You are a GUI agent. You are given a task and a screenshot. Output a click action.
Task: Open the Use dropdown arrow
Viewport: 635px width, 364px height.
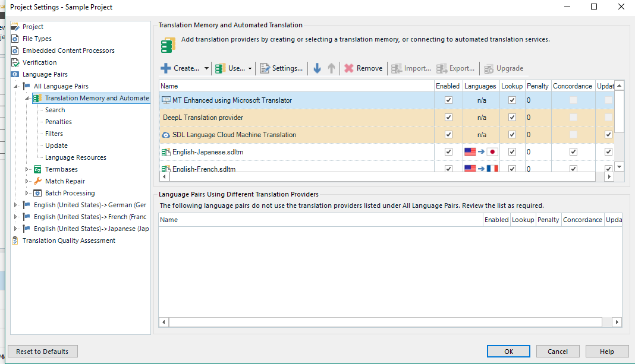tap(250, 68)
